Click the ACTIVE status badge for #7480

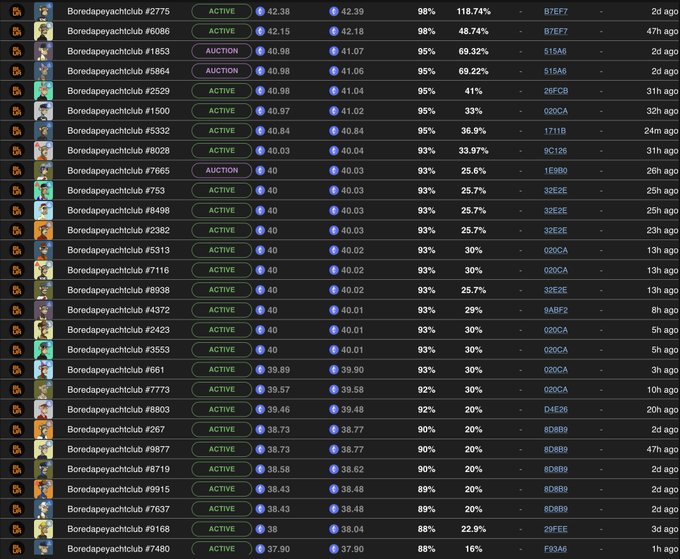222,549
